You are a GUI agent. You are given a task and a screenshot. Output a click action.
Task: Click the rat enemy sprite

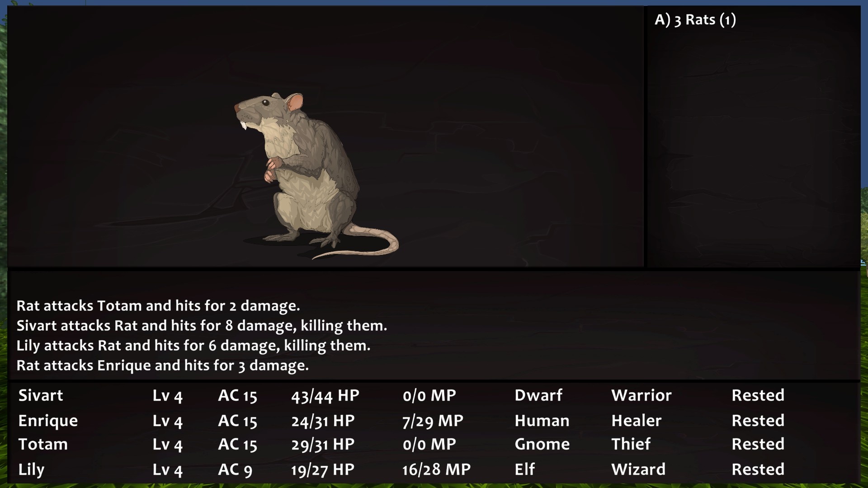pyautogui.click(x=316, y=176)
